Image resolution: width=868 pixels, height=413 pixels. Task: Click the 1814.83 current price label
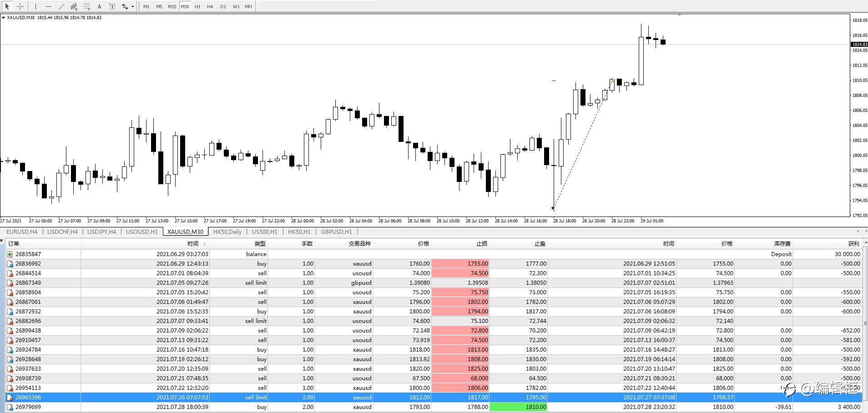pyautogui.click(x=859, y=44)
